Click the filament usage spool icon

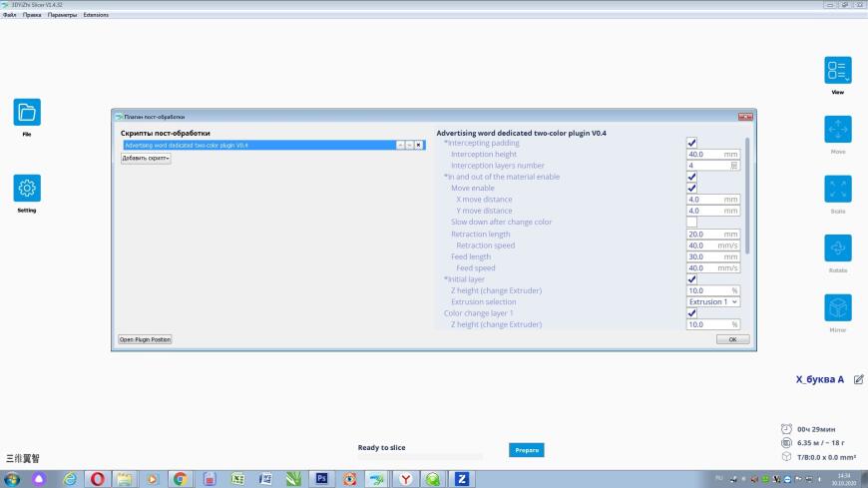(786, 442)
